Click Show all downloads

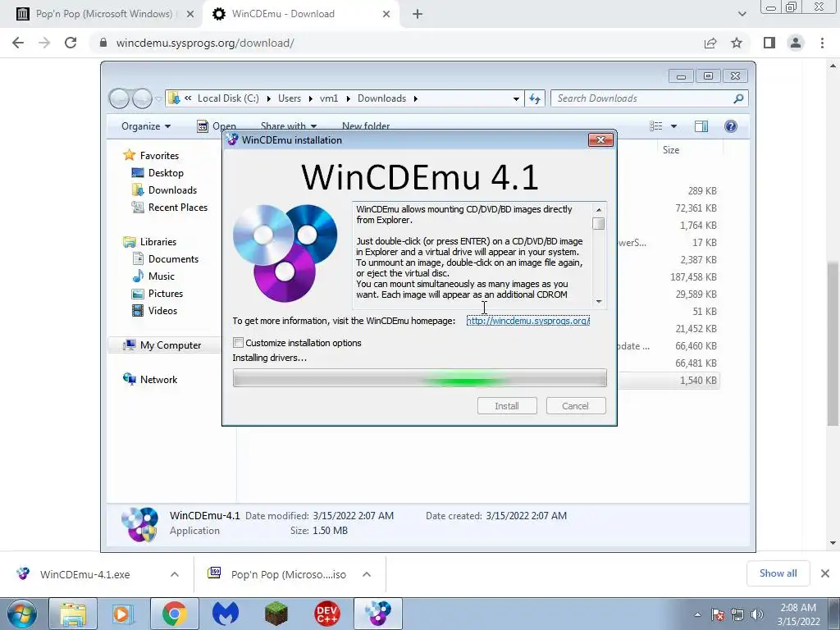pyautogui.click(x=778, y=573)
